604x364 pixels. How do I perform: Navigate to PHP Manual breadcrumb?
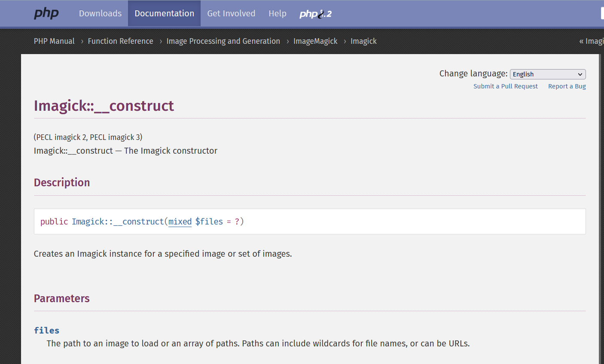pyautogui.click(x=54, y=41)
